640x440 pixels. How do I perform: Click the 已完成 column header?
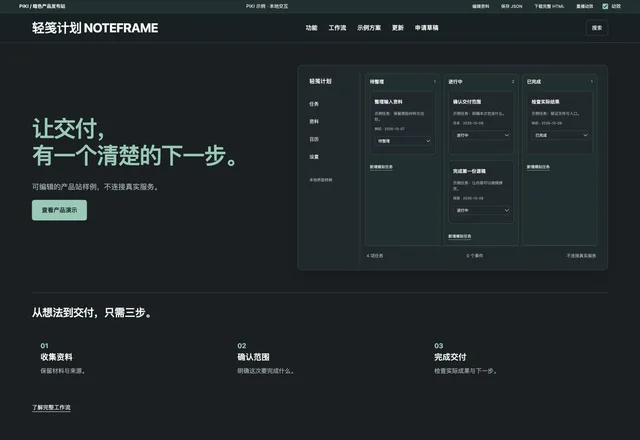[x=534, y=82]
